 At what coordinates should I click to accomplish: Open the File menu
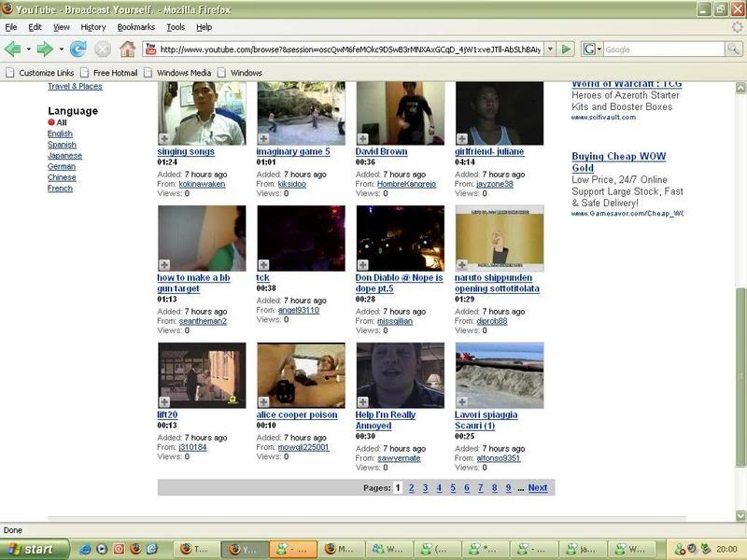click(11, 27)
